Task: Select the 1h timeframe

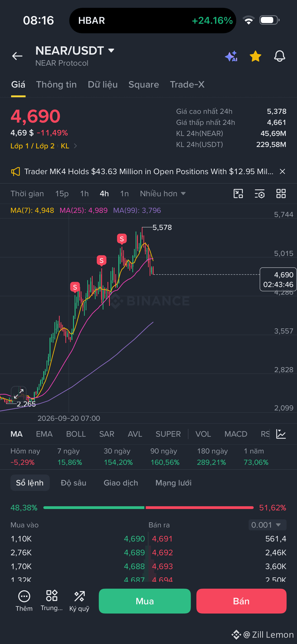Action: [x=84, y=194]
